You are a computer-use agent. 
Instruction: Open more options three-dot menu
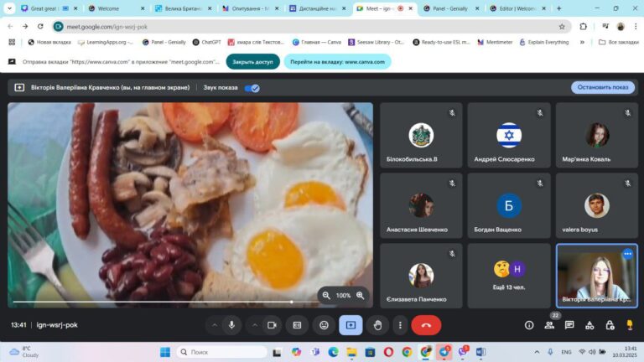(400, 325)
